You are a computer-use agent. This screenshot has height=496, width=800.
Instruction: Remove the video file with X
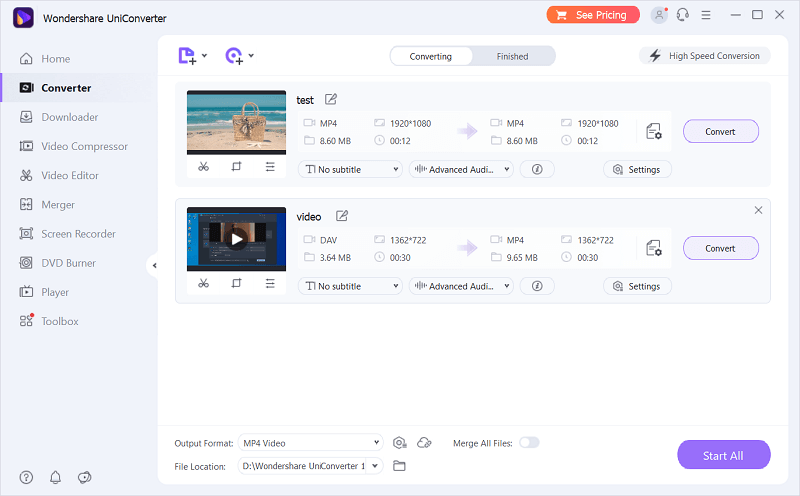coord(758,210)
